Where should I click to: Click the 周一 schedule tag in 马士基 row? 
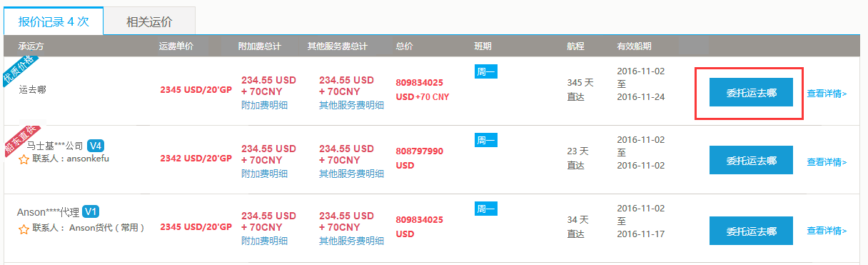(486, 140)
